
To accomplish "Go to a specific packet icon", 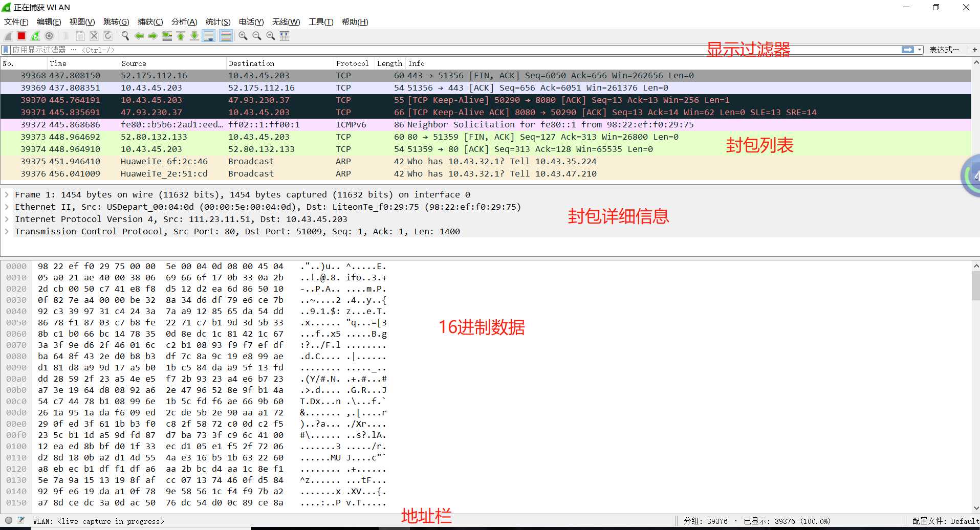I will [167, 36].
